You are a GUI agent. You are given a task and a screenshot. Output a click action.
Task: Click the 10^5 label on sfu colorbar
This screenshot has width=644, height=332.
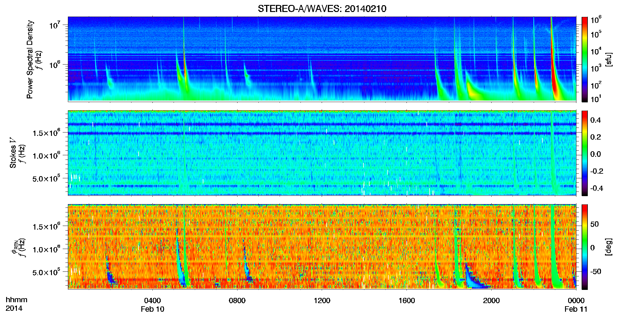tap(596, 34)
